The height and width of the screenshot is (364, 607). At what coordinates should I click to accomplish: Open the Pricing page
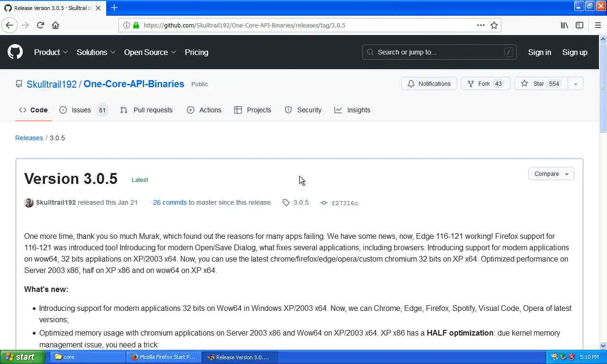[196, 52]
